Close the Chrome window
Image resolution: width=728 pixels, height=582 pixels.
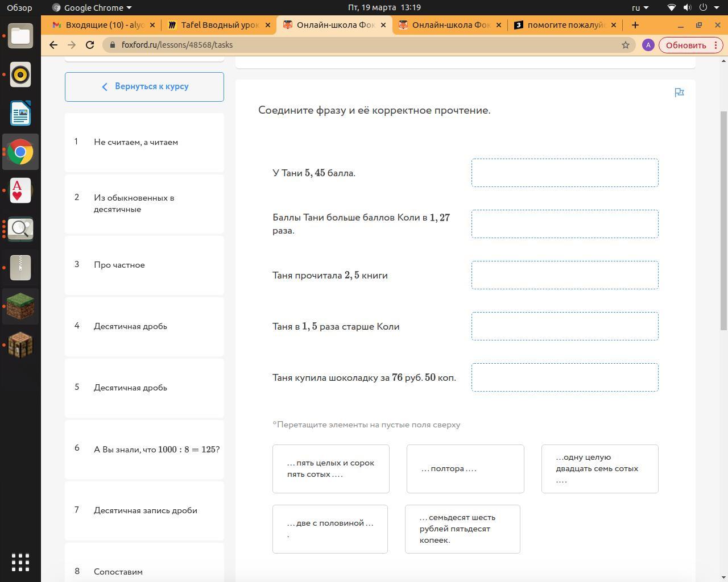(717, 25)
